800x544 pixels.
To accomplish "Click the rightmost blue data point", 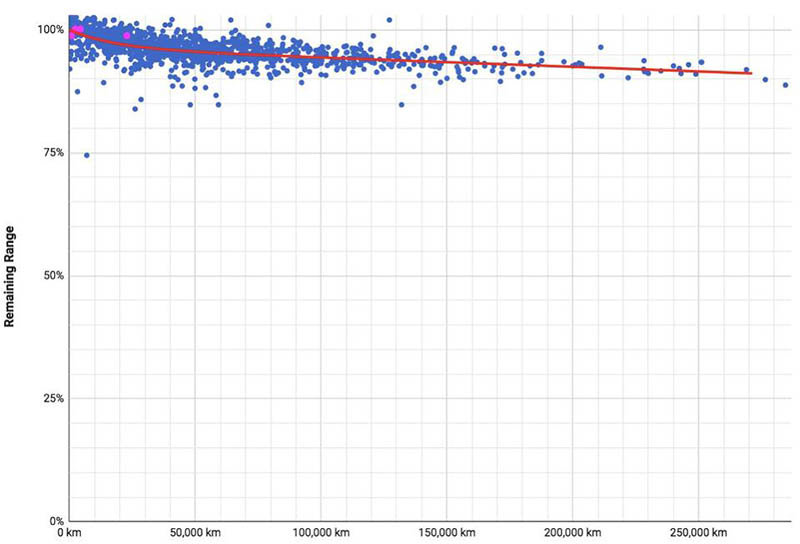I will tap(786, 85).
